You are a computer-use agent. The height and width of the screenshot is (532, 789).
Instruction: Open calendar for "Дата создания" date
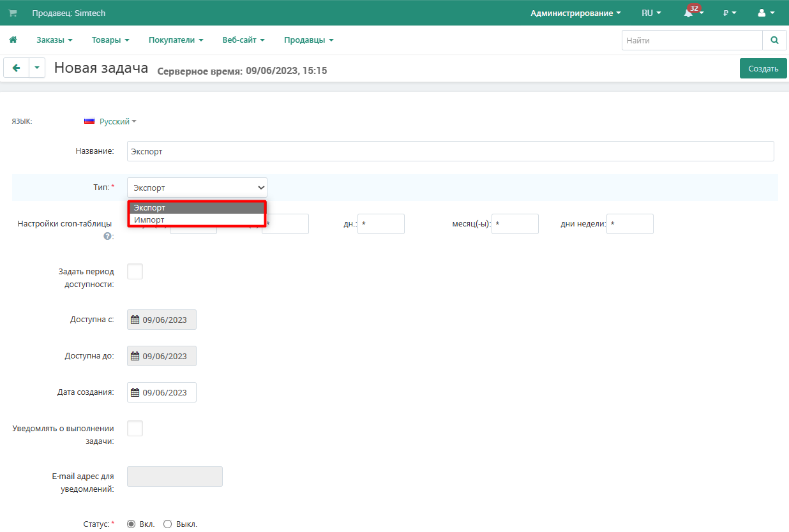coord(135,392)
